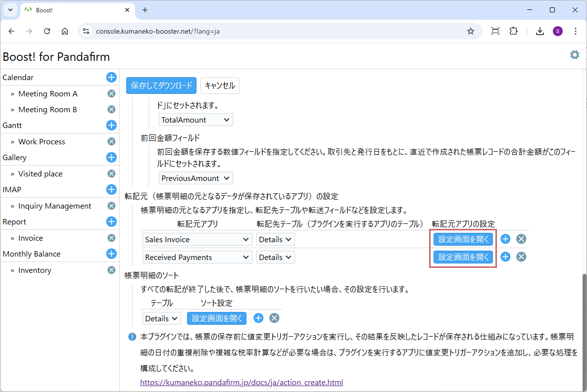Remove Meeting Room A with its X icon
The height and width of the screenshot is (392, 587).
(x=111, y=93)
